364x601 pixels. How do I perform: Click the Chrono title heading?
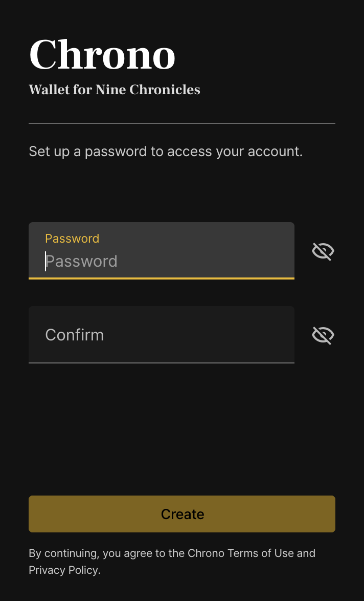coord(102,55)
